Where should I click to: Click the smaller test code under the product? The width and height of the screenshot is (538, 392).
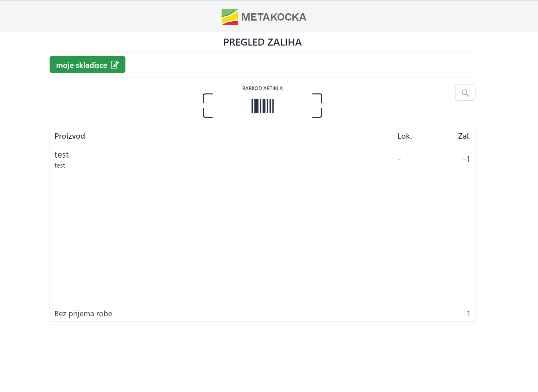60,166
